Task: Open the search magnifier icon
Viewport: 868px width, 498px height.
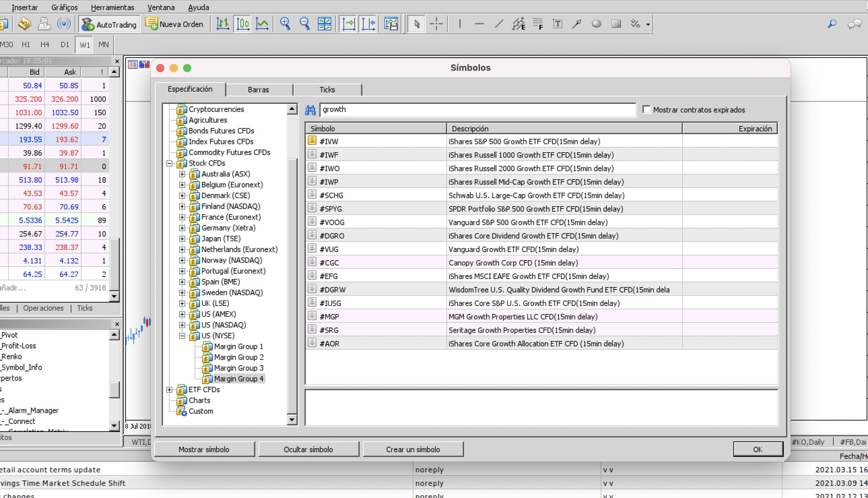Action: tap(832, 24)
